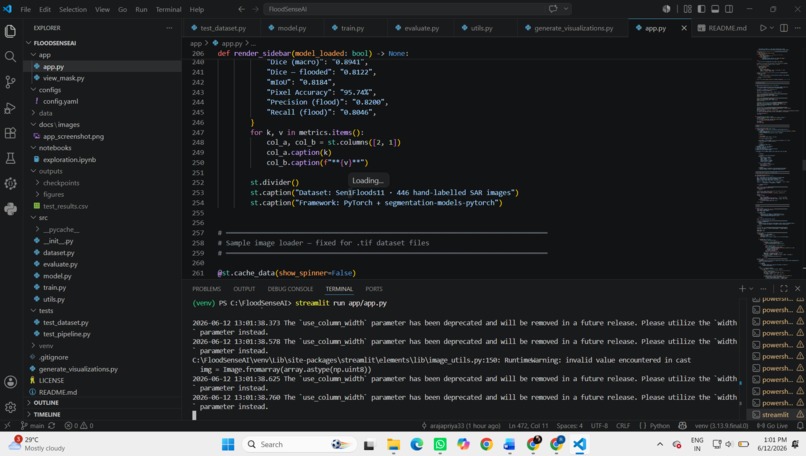Open errors and warnings count in status bar
This screenshot has height=456, width=806.
coord(79,426)
